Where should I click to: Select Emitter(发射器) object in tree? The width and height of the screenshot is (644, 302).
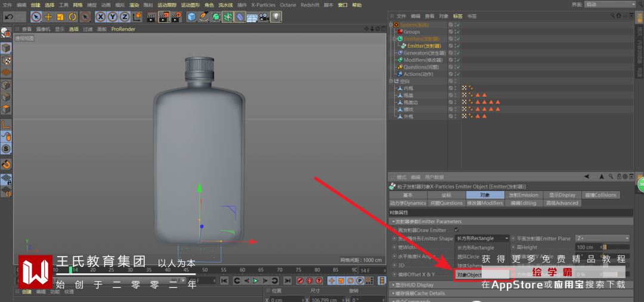(424, 46)
